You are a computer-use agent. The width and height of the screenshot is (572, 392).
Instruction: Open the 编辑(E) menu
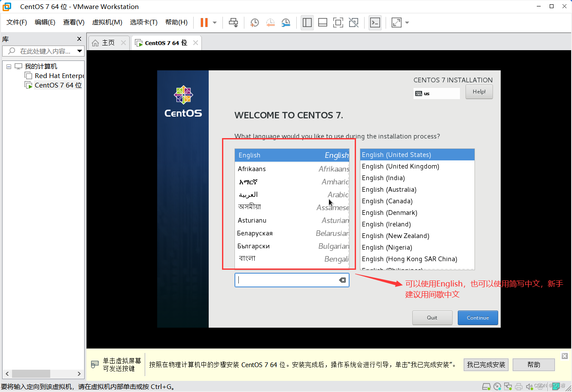click(x=45, y=22)
